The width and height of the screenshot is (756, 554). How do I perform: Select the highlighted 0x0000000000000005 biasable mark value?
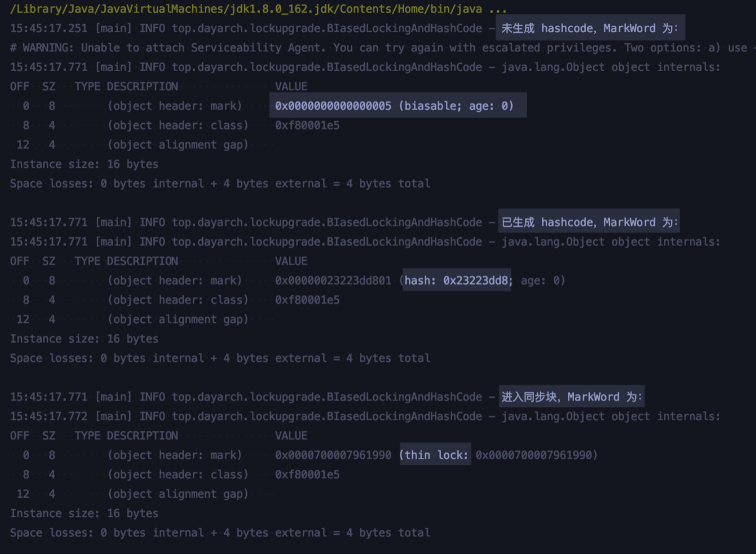click(394, 106)
